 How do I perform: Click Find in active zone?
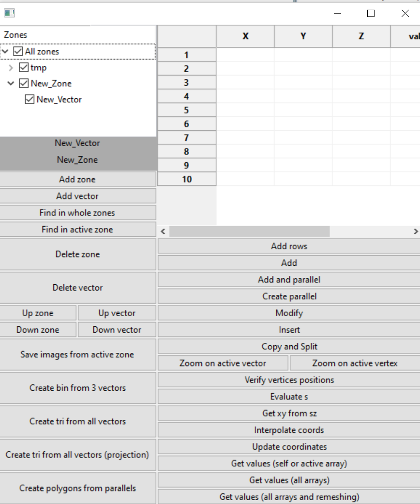click(x=77, y=229)
